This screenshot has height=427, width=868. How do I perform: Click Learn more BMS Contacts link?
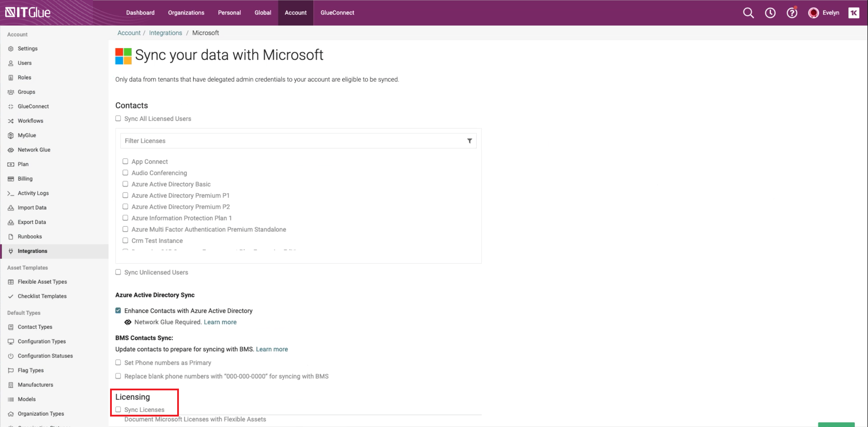(272, 349)
